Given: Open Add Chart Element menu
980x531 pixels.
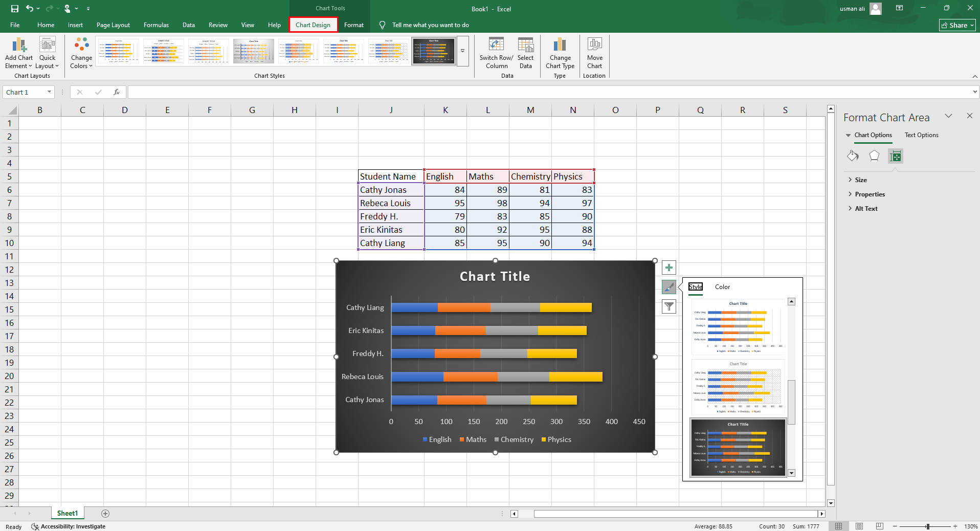Looking at the screenshot, I should [x=19, y=53].
